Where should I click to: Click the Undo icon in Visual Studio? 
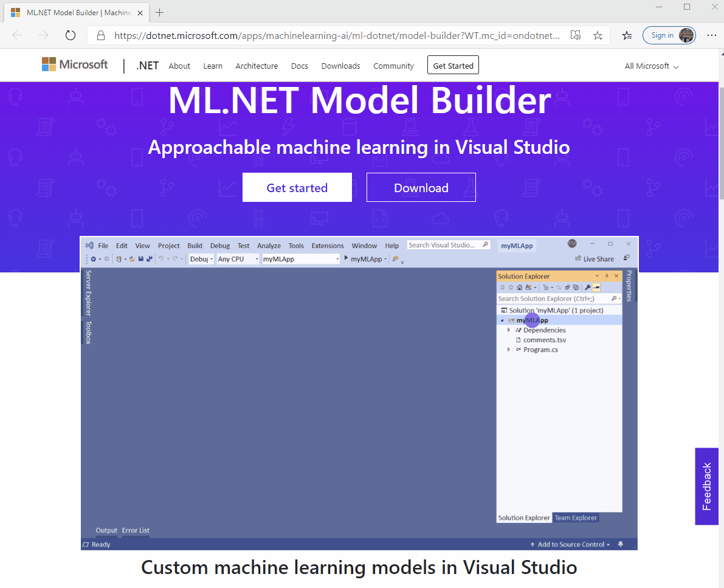(x=162, y=259)
